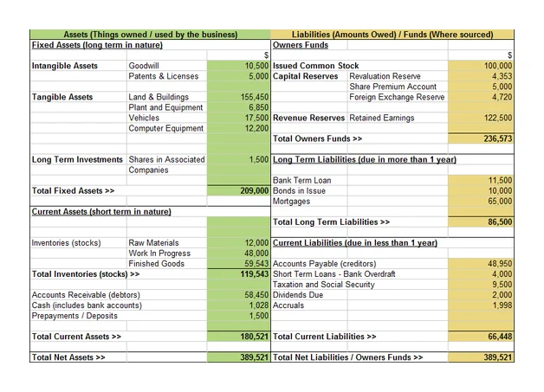The height and width of the screenshot is (392, 544).
Task: Select the Revenue Reserves label
Action: 308,118
